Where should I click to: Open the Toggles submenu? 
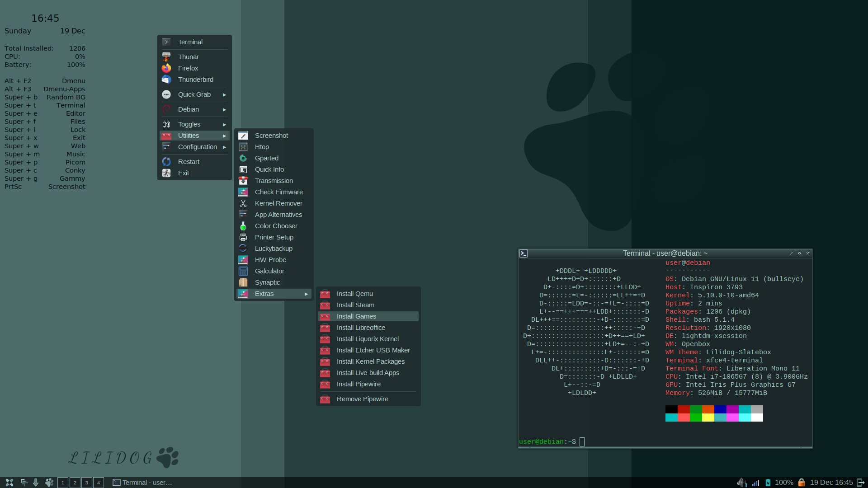[x=190, y=124]
